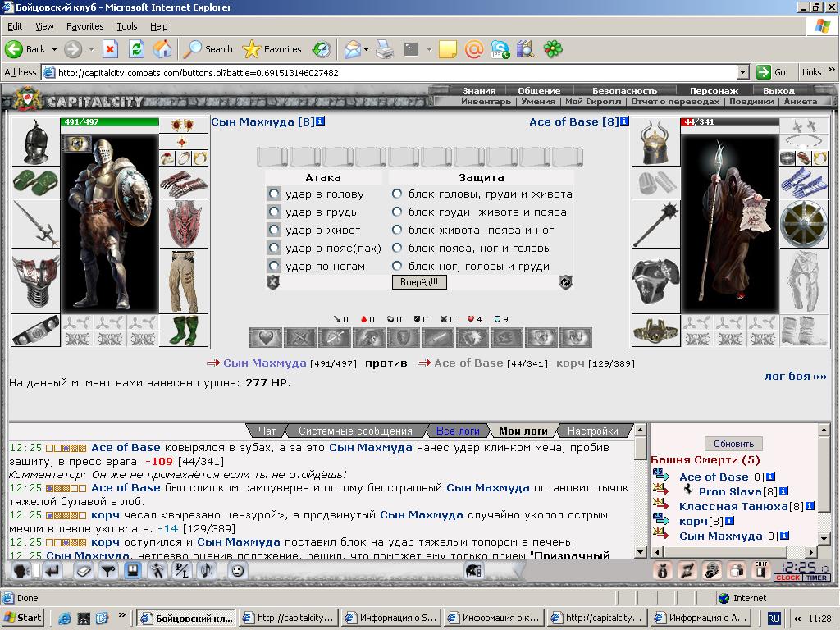Open the лог боя link

[795, 376]
